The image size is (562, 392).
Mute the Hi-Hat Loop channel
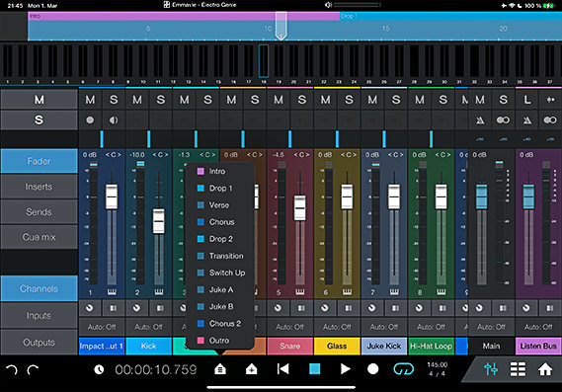click(x=420, y=100)
